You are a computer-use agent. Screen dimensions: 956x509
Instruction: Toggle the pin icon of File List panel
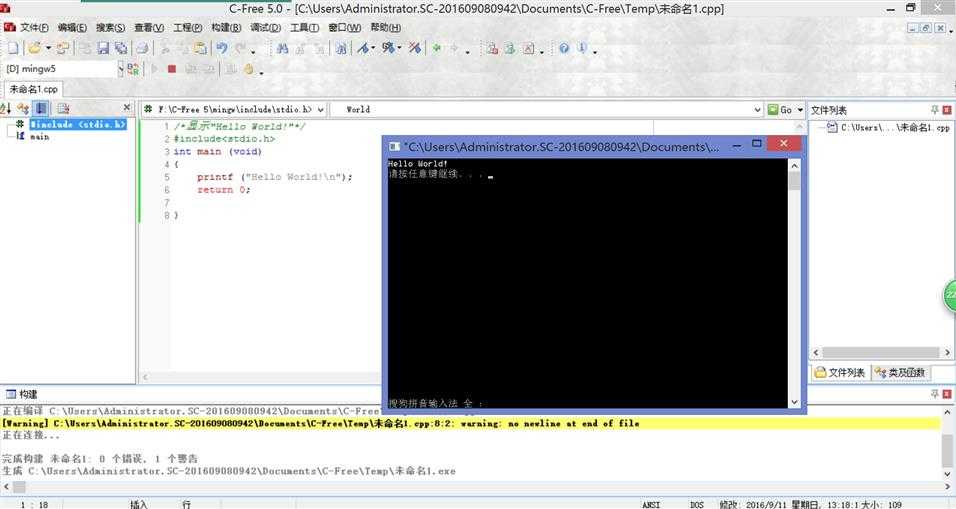pyautogui.click(x=934, y=110)
